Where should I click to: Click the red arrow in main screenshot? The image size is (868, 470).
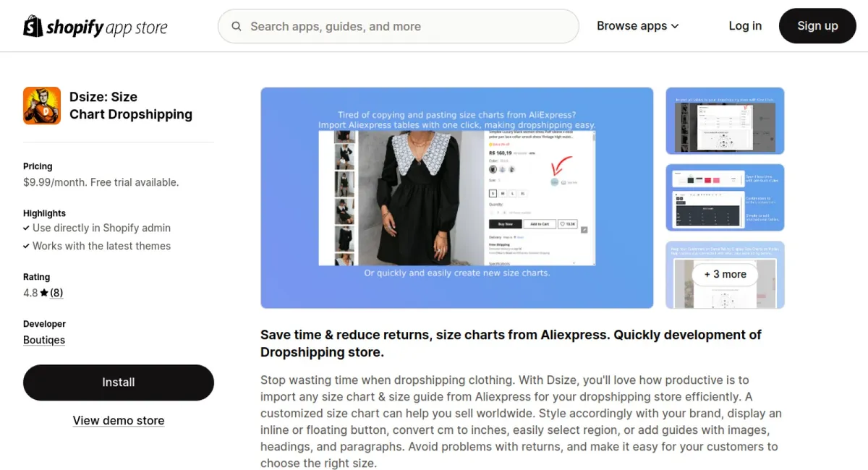click(560, 166)
